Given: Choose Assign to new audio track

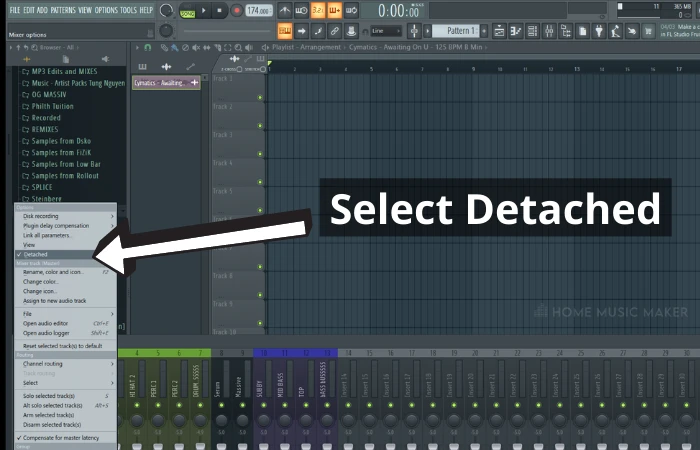Looking at the screenshot, I should pos(66,301).
